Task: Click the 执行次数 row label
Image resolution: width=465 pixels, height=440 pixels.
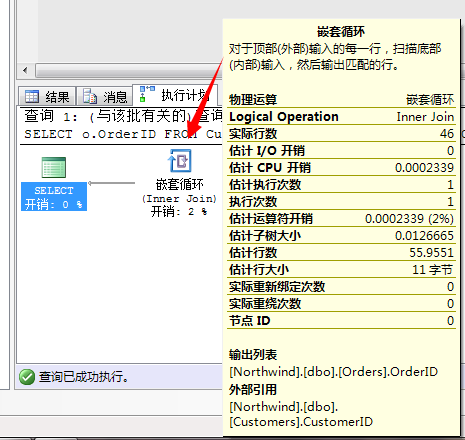Action: pos(253,202)
